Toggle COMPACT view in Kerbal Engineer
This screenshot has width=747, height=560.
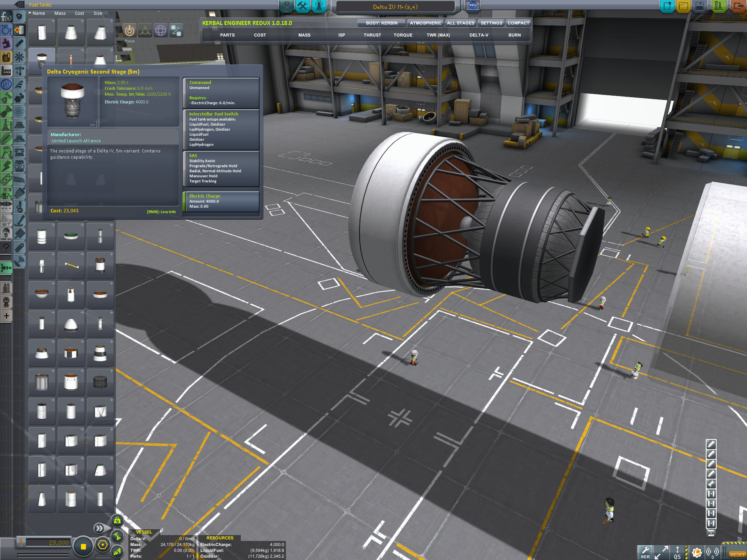pos(518,23)
